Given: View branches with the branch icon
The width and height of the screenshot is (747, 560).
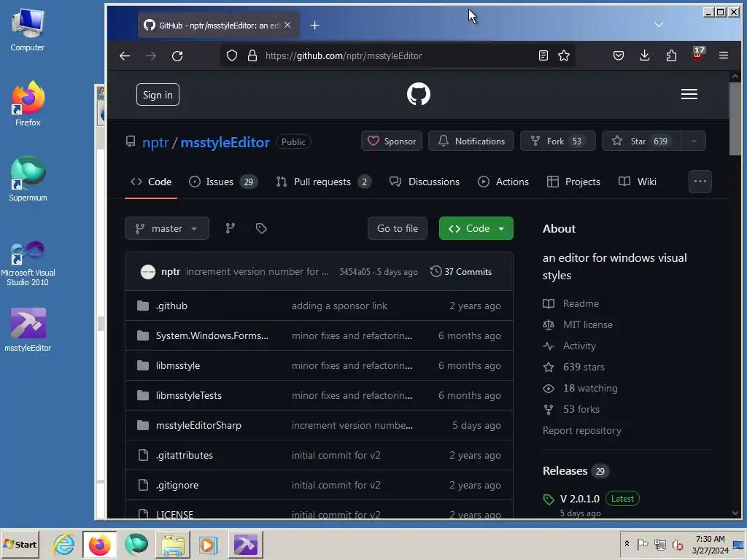Looking at the screenshot, I should pyautogui.click(x=230, y=228).
